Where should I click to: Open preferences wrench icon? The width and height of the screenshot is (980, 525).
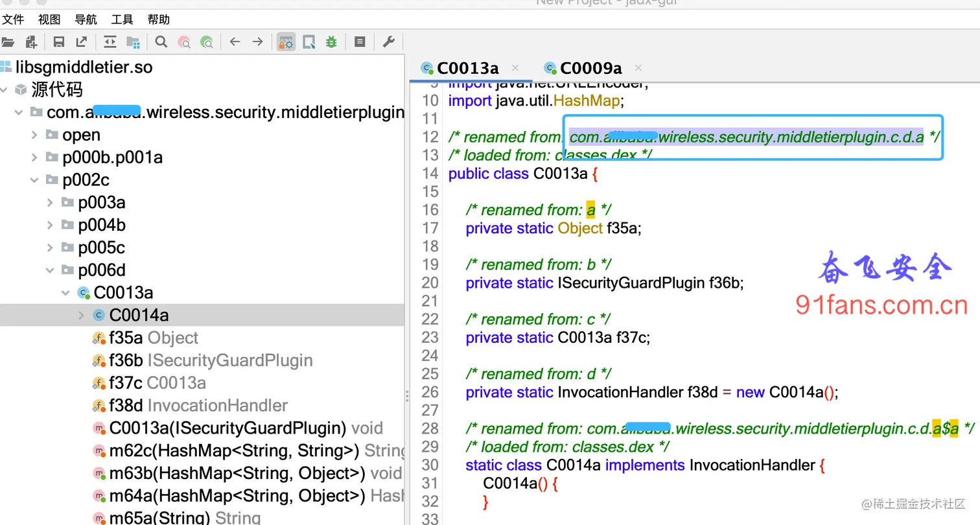point(388,42)
